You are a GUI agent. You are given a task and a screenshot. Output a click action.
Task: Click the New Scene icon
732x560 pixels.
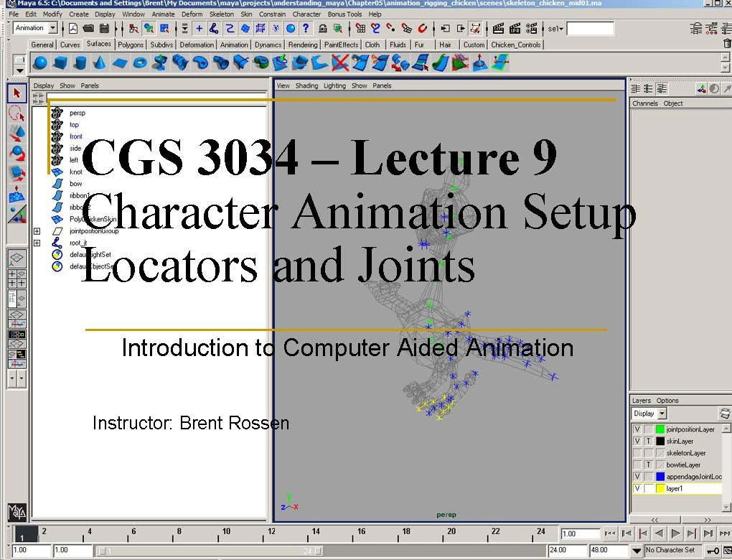tap(73, 29)
